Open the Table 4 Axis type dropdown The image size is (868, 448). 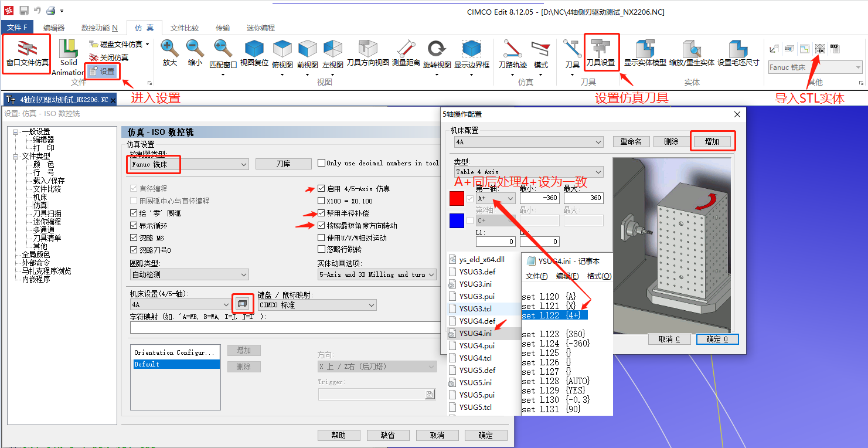click(529, 172)
